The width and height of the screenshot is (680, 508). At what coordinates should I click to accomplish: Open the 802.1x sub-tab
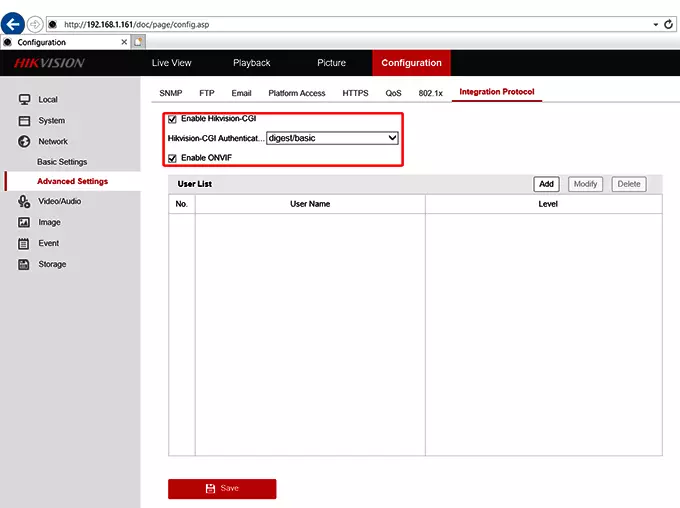tap(430, 93)
